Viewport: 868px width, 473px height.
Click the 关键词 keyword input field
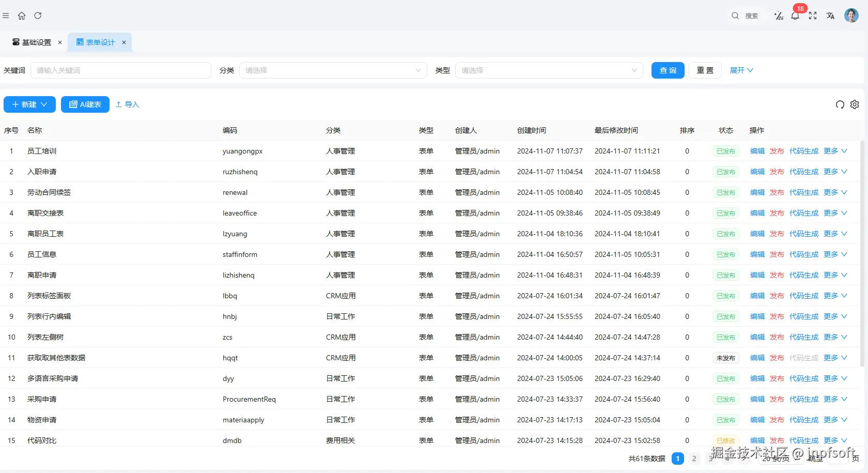pyautogui.click(x=121, y=70)
